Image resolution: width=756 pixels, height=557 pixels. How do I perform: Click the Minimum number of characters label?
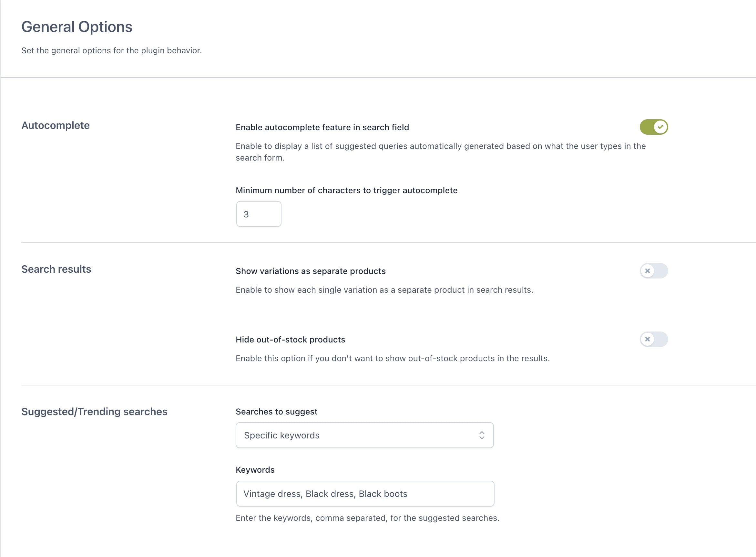[x=346, y=191]
